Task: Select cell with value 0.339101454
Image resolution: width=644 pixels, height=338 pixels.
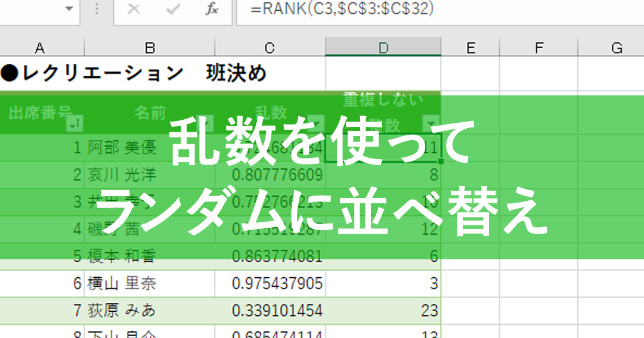Action: pyautogui.click(x=270, y=311)
